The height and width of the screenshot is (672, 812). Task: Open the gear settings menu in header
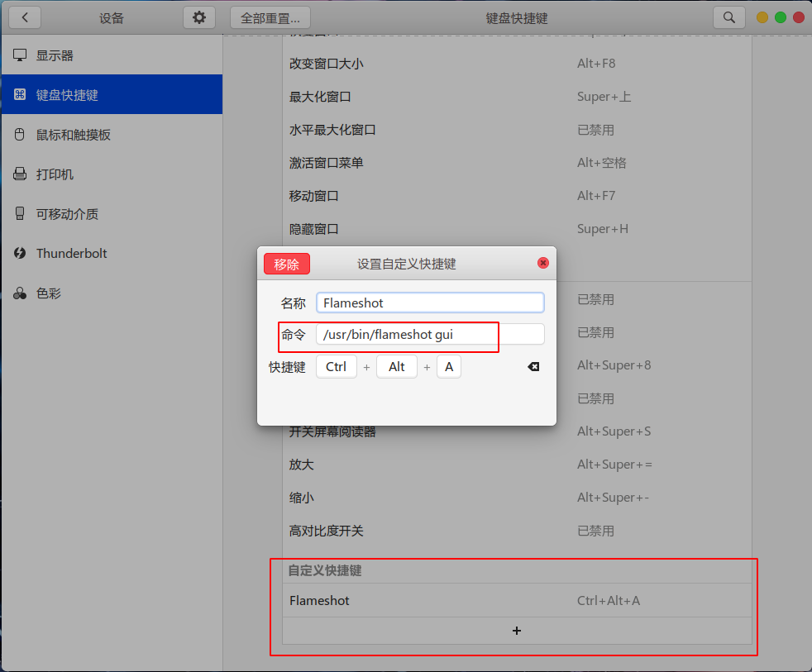[x=198, y=17]
